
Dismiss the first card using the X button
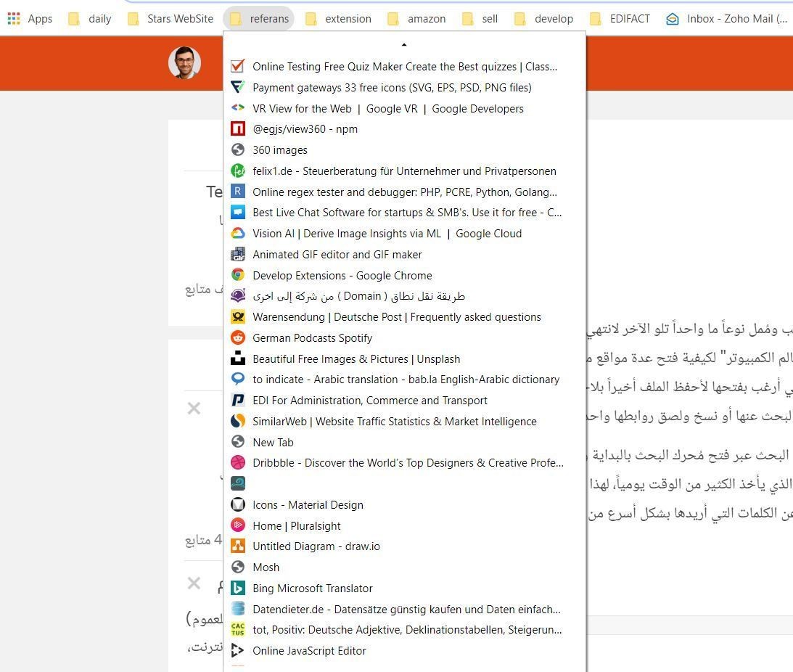pos(194,409)
